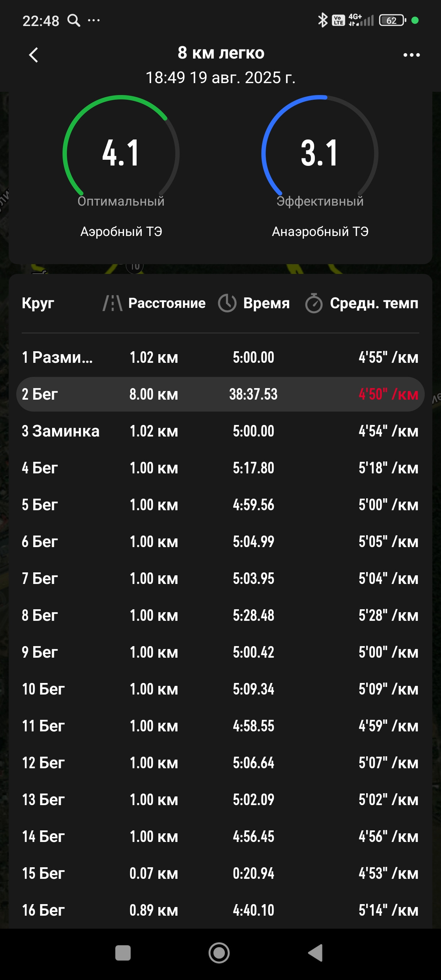Open the three-dot more options menu
This screenshot has width=441, height=980.
click(x=411, y=55)
